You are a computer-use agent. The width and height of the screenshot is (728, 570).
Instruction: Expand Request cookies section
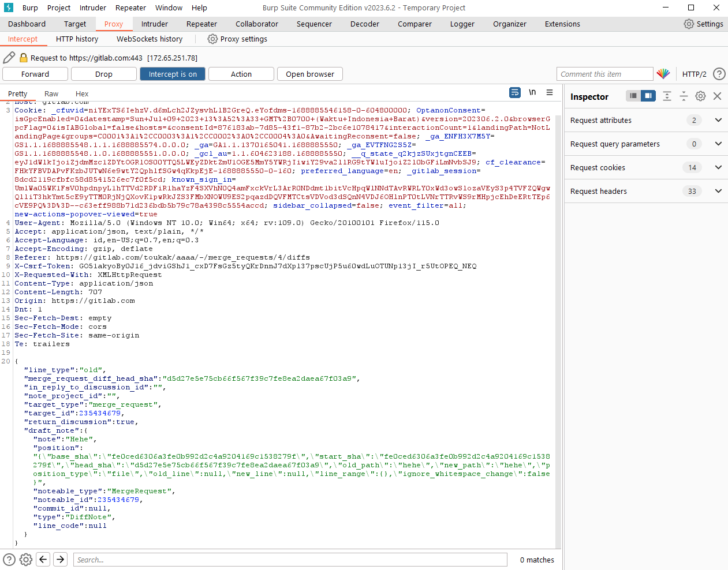pos(718,167)
